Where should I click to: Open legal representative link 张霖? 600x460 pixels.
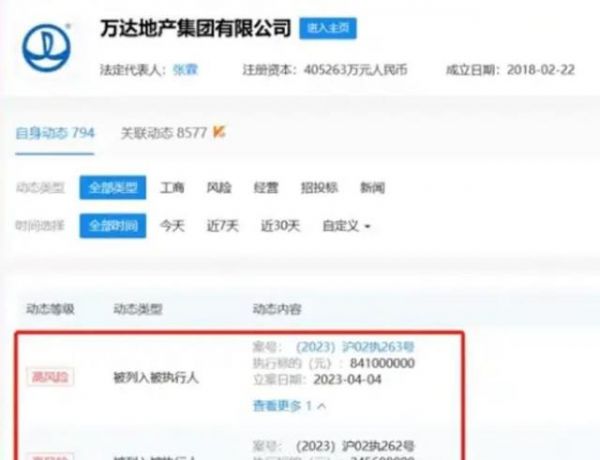185,70
